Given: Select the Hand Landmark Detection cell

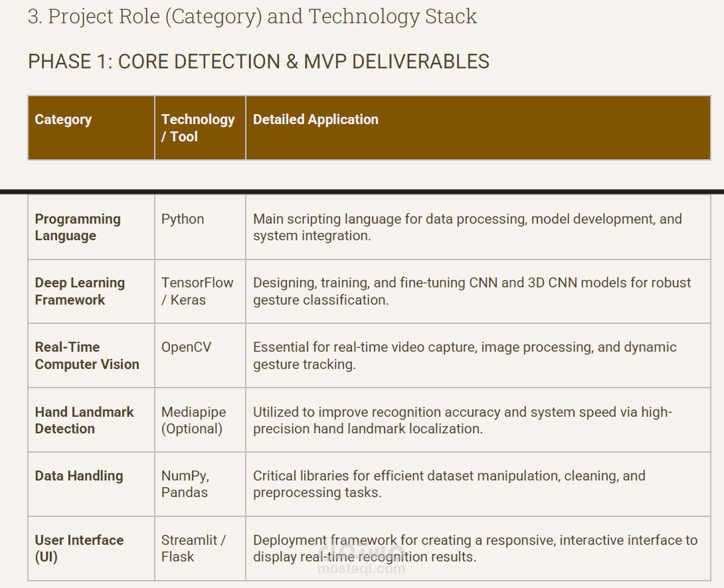Looking at the screenshot, I should pos(84,420).
